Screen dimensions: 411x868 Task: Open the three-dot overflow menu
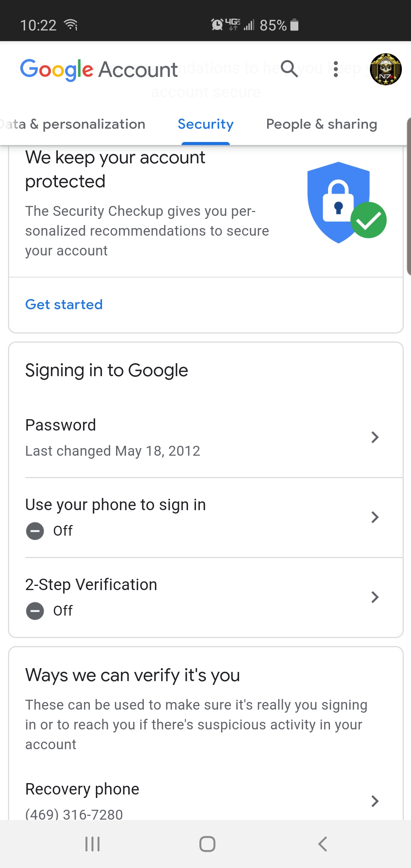pos(335,70)
